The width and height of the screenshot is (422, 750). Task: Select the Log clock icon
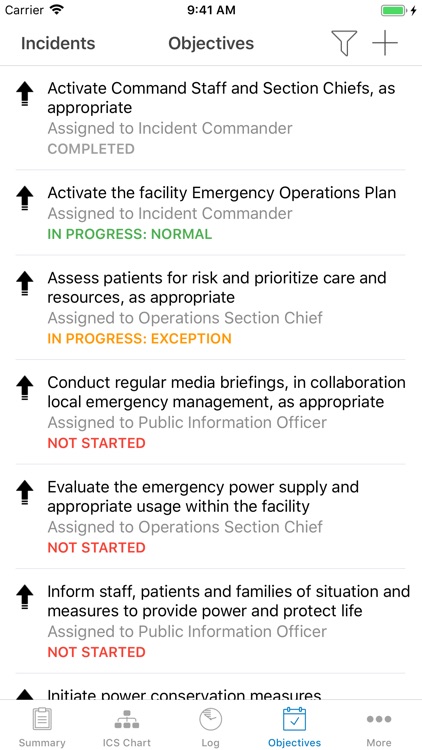pyautogui.click(x=211, y=719)
